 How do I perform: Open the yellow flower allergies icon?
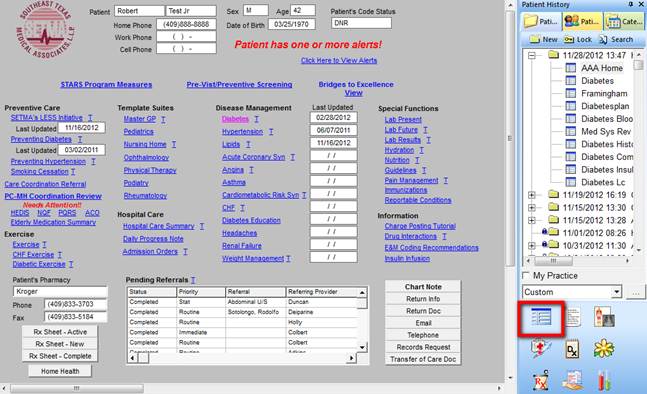[604, 349]
